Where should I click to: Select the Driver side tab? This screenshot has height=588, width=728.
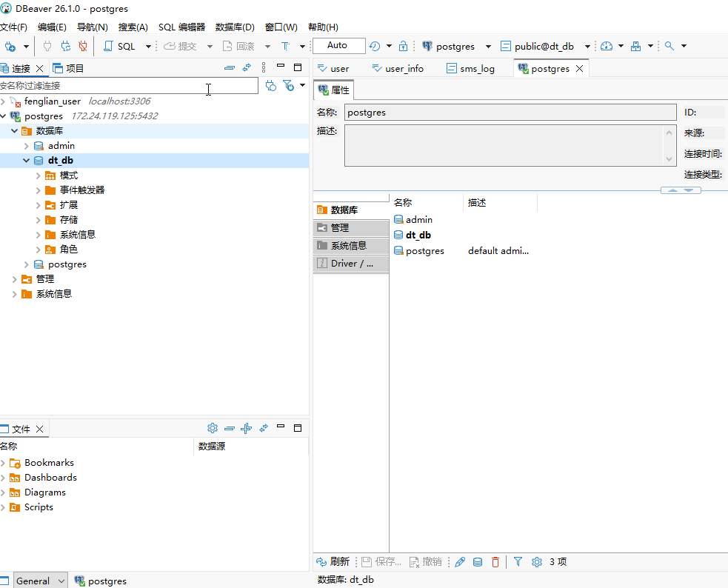pos(351,263)
